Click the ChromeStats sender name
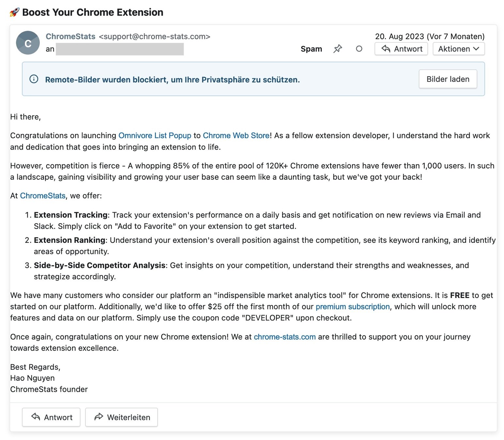Image resolution: width=504 pixels, height=440 pixels. pyautogui.click(x=70, y=37)
